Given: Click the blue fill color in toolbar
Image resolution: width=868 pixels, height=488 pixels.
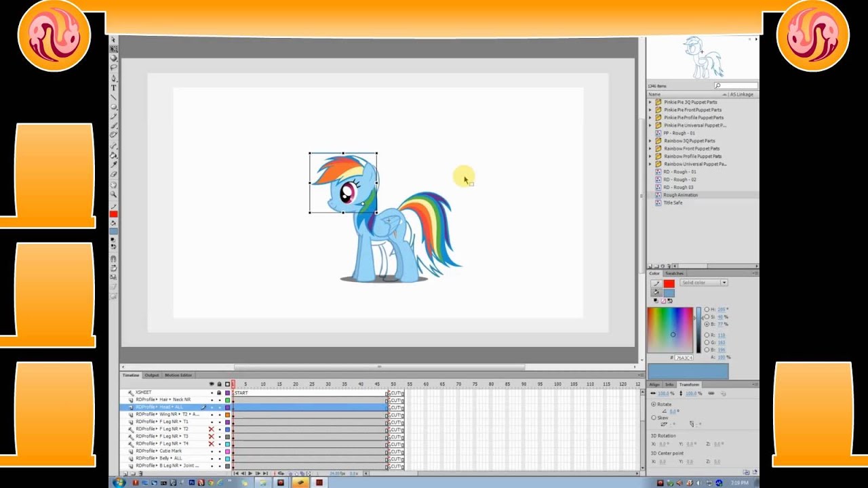Looking at the screenshot, I should pyautogui.click(x=114, y=231).
